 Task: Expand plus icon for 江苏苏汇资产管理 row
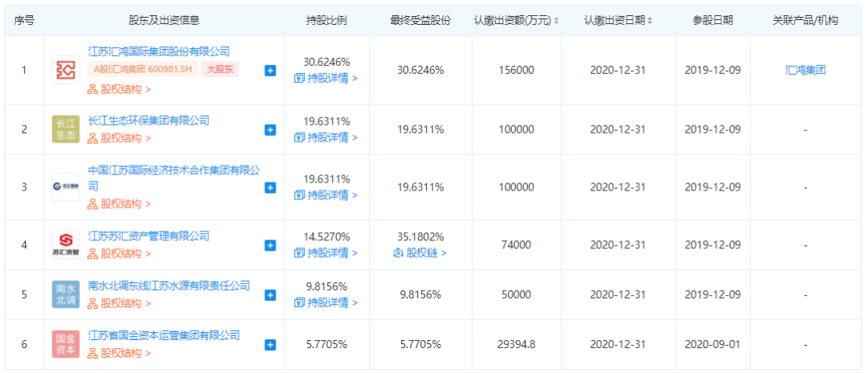(x=270, y=245)
